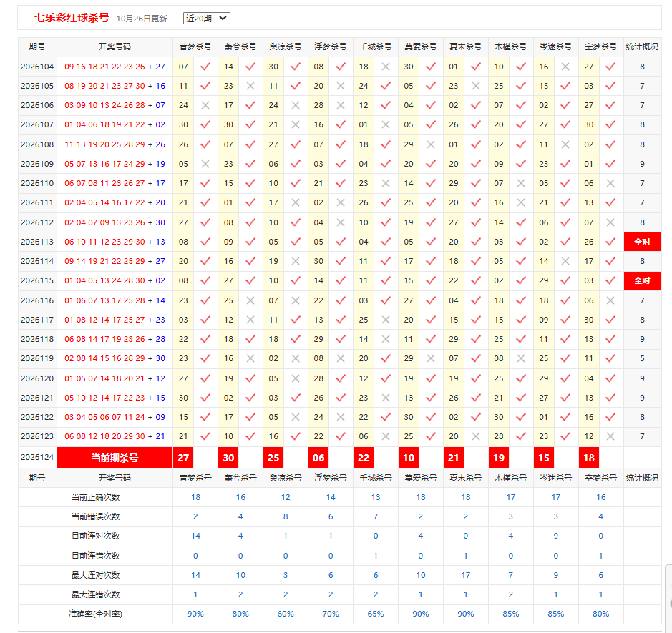Click the checkmark for 夏末杀号 in row 2026121
The width and height of the screenshot is (672, 633).
(476, 398)
